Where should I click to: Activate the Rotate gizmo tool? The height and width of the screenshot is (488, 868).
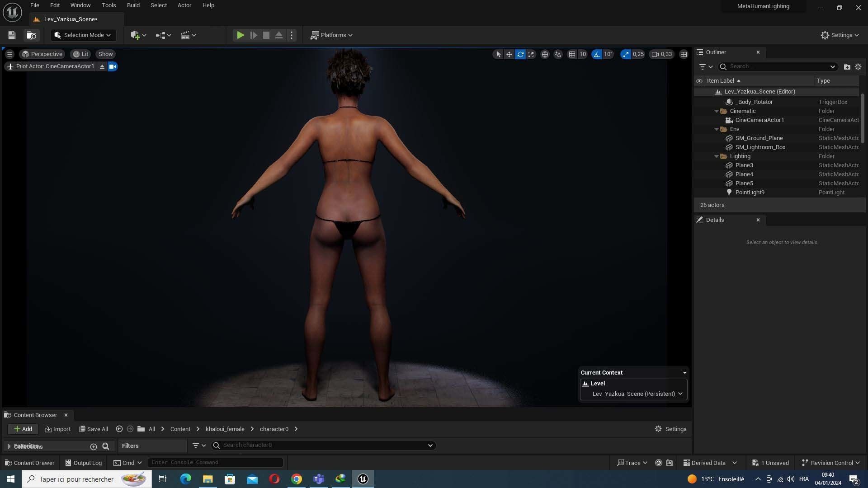(520, 54)
